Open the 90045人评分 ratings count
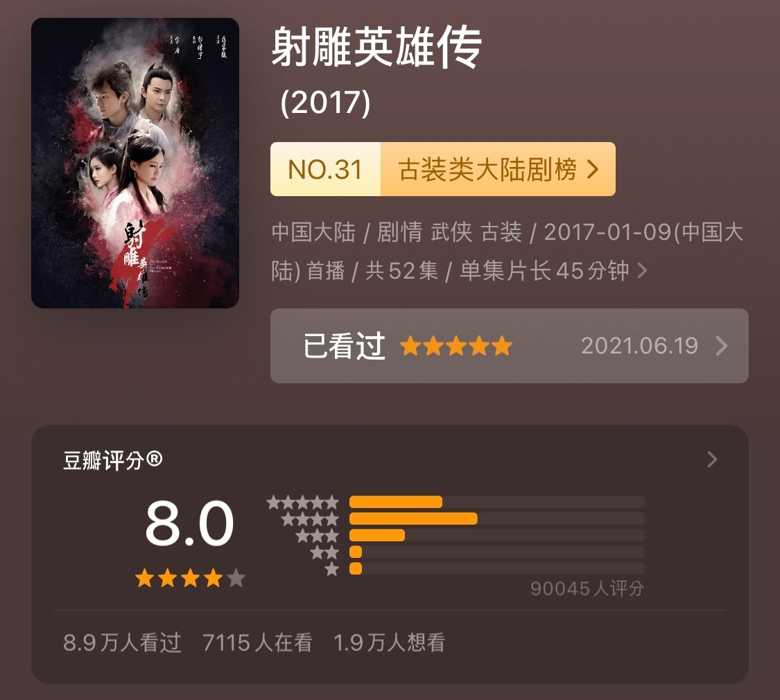Screen dimensions: 780x700 coord(587,588)
